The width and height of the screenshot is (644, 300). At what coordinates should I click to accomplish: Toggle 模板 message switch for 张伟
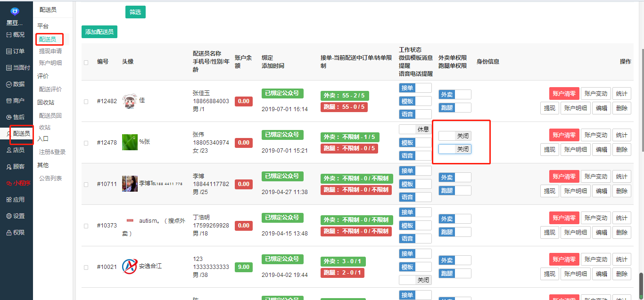[415, 143]
